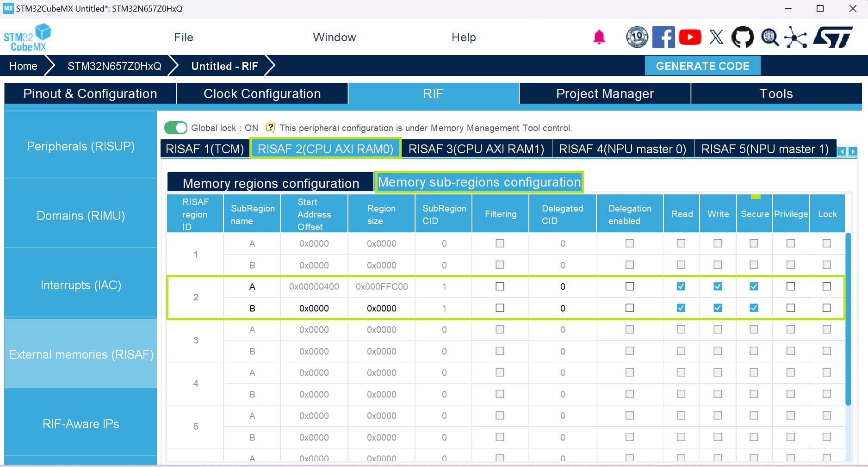Click the 10-year anniversary badge icon
Image resolution: width=868 pixels, height=467 pixels.
[x=637, y=37]
